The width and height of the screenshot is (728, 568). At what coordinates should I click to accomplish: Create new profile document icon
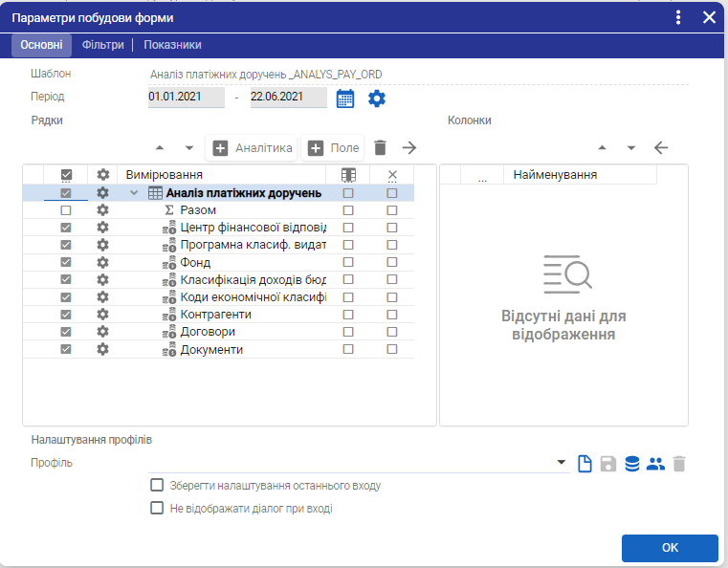pos(585,464)
